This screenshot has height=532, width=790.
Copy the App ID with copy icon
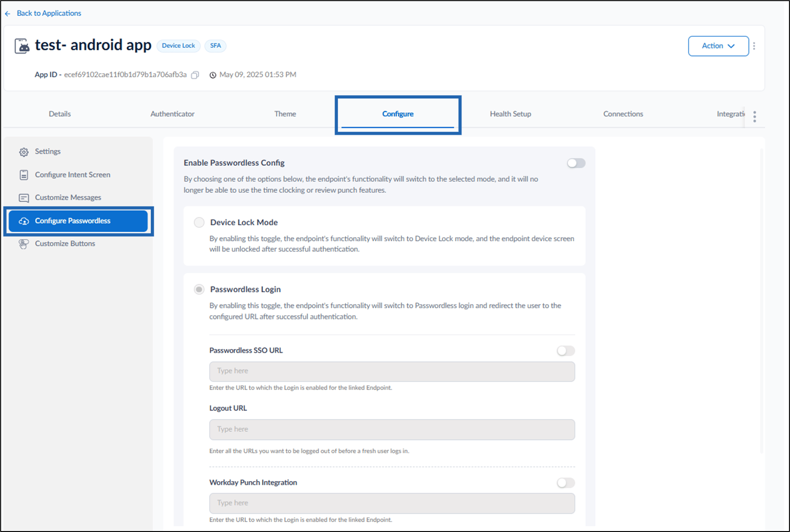coord(195,75)
